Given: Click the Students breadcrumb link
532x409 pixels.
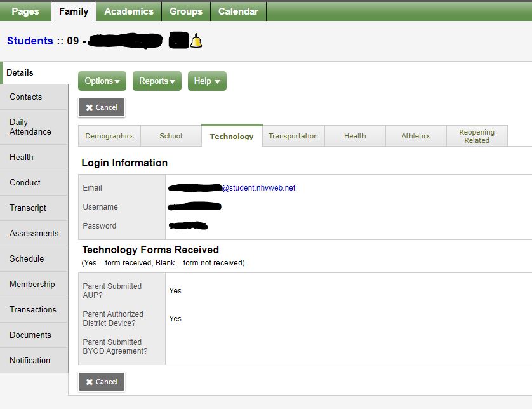Looking at the screenshot, I should (30, 41).
